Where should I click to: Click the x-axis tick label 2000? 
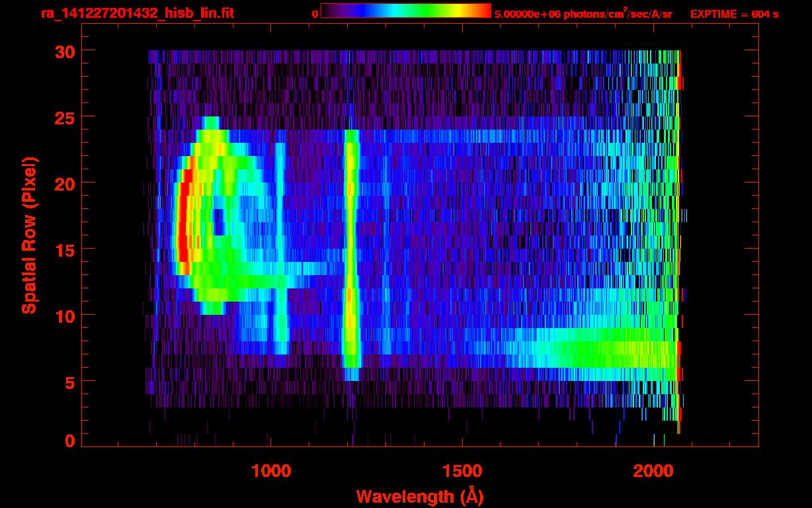point(653,471)
